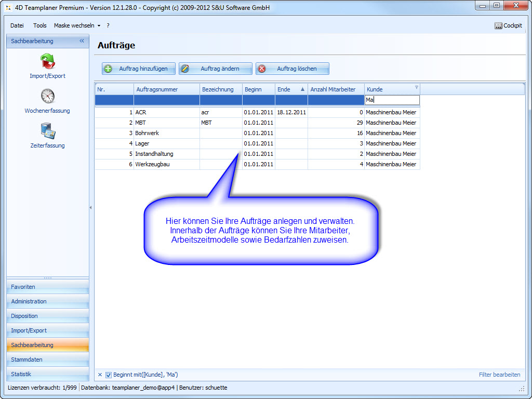Open Zeiterfassung icon in sidebar
This screenshot has height=399, width=532.
pos(47,131)
